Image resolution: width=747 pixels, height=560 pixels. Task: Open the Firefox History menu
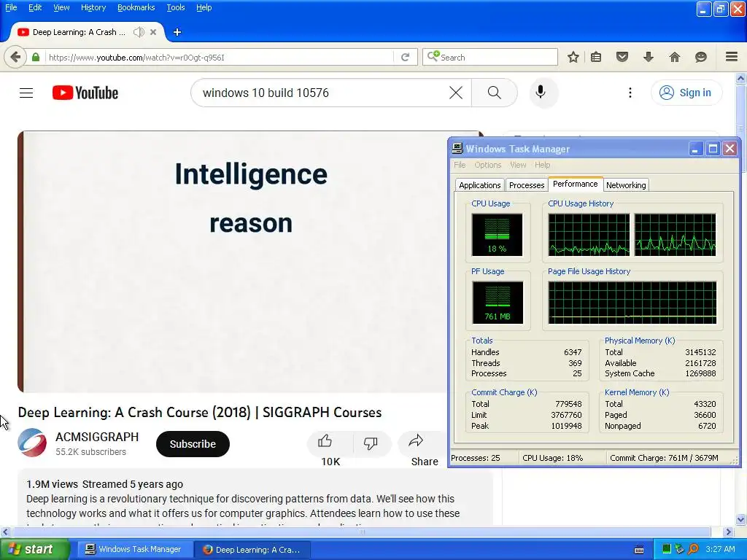93,7
